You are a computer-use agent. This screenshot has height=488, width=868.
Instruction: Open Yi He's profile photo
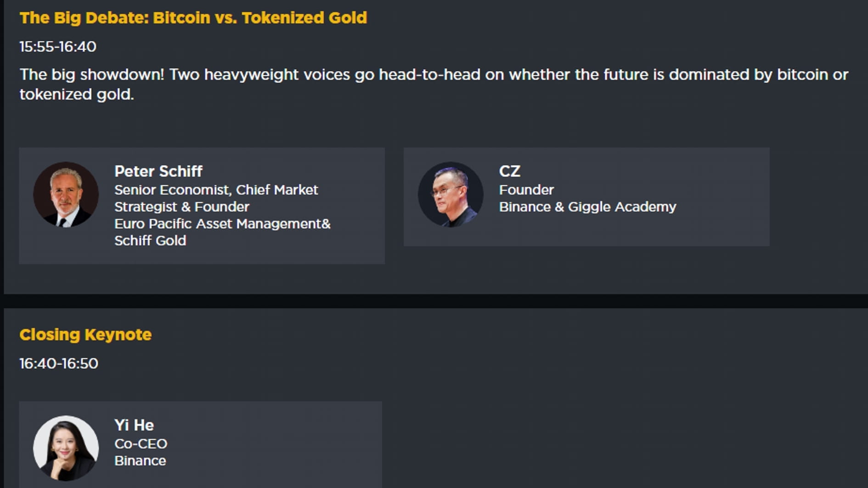click(66, 448)
